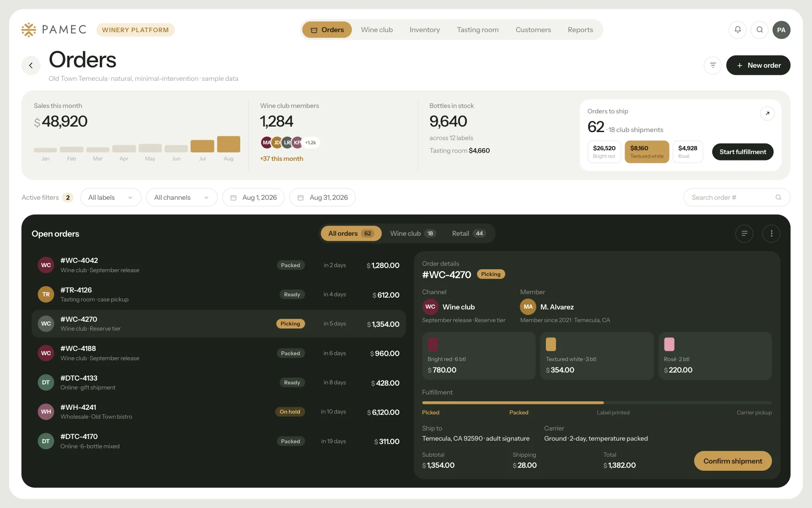The width and height of the screenshot is (812, 508).
Task: Click the New order button
Action: click(x=758, y=65)
